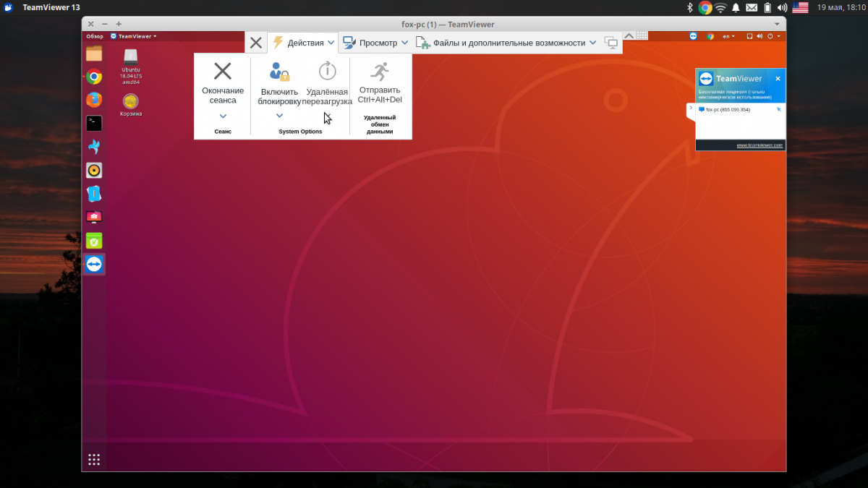Screen dimensions: 868x488
Task: Click the Окончание сеанса X icon
Action: [x=223, y=71]
